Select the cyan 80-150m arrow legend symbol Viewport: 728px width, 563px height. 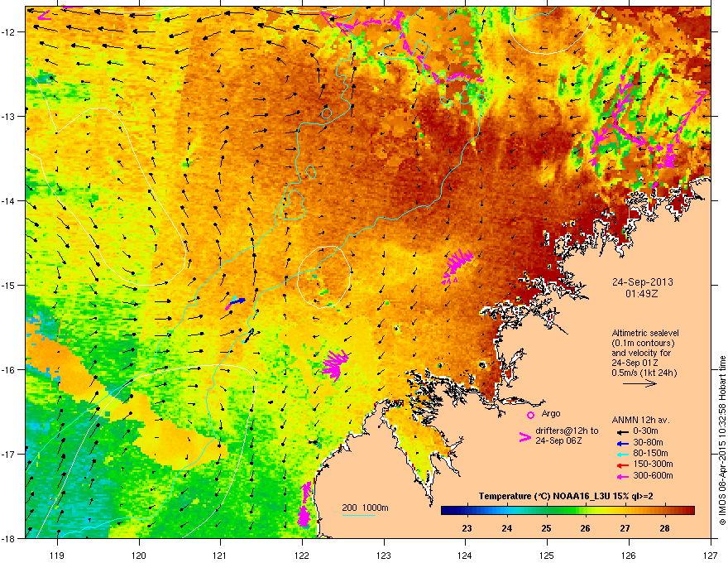pos(621,455)
